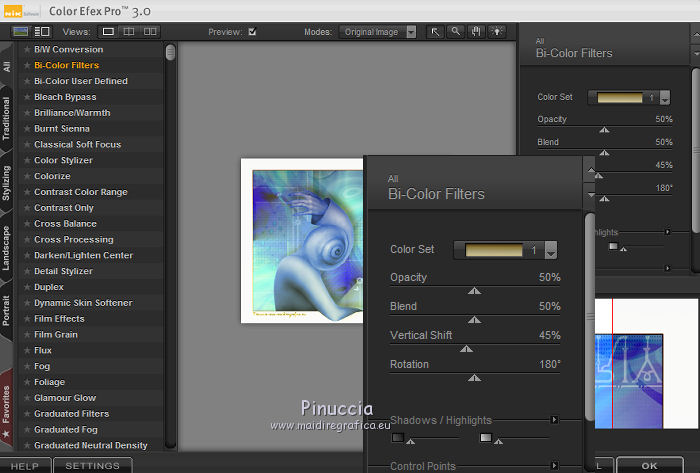
Task: Expand the Shadows / Highlights section
Action: pyautogui.click(x=555, y=420)
